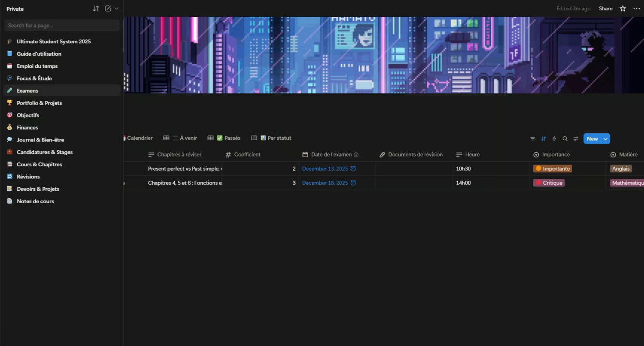
Task: Open Date de l'examen column header
Action: (337, 154)
